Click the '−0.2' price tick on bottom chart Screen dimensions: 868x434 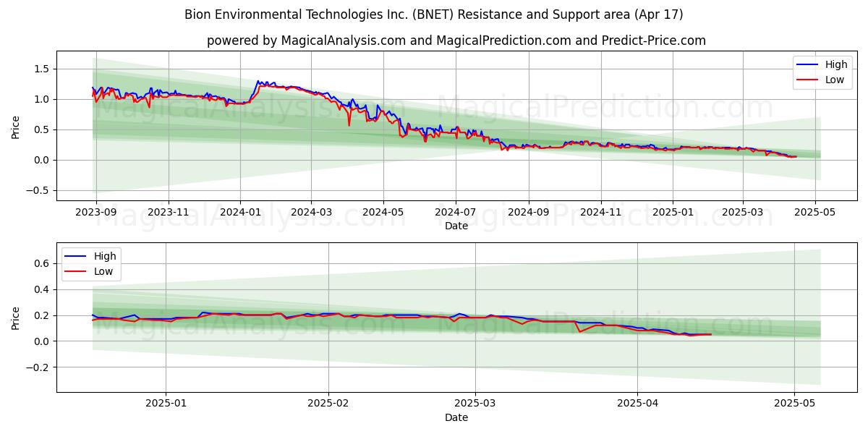[38, 367]
